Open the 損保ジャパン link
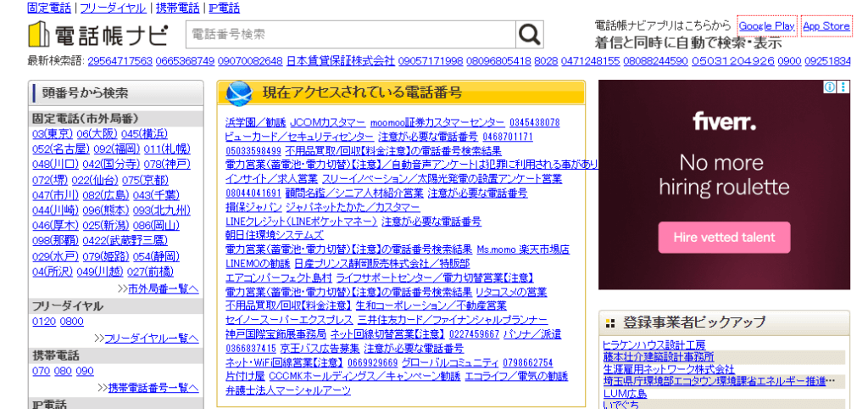The height and width of the screenshot is (409, 868). coord(253,207)
